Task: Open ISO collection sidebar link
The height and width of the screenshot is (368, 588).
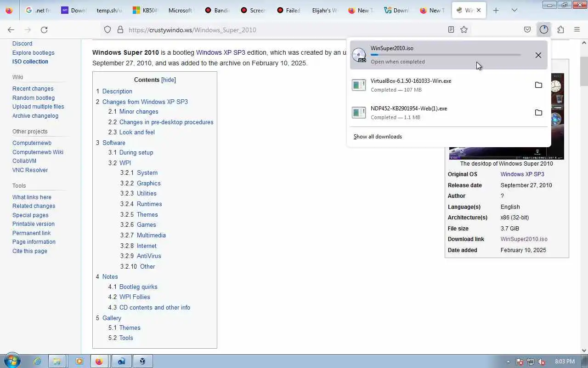Action: tap(30, 61)
